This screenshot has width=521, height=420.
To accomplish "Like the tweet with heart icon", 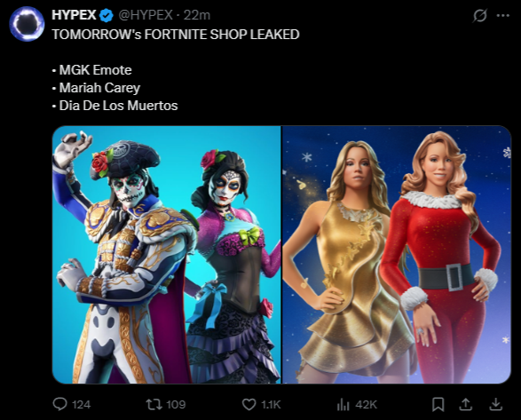I will click(x=249, y=404).
